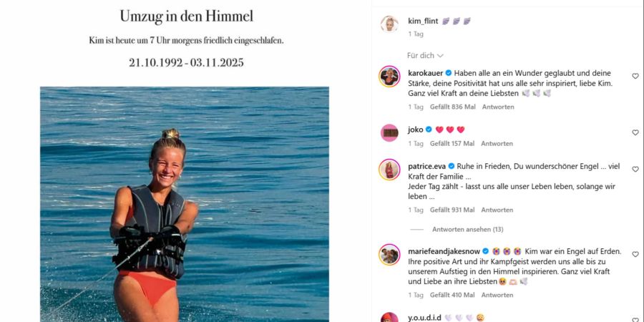This screenshot has height=322, width=644.
Task: Like joko's comment with the heart icon
Action: 635,132
